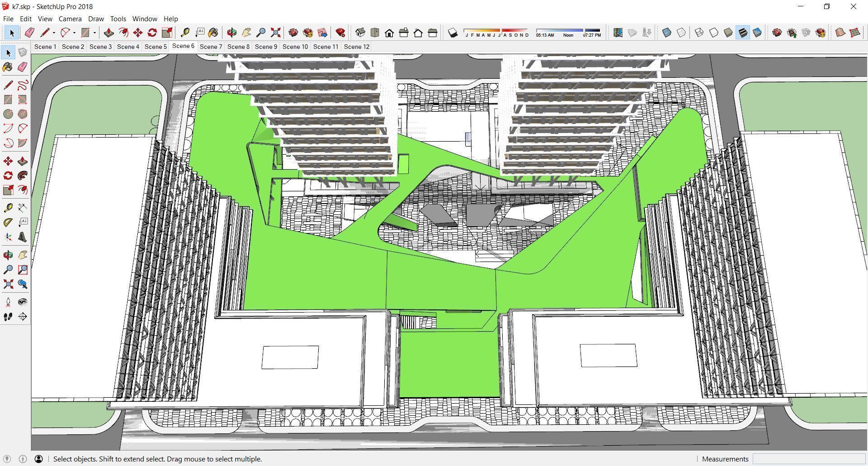Screen dimensions: 868x466
Task: Select the Walk footprints tool
Action: 8,317
